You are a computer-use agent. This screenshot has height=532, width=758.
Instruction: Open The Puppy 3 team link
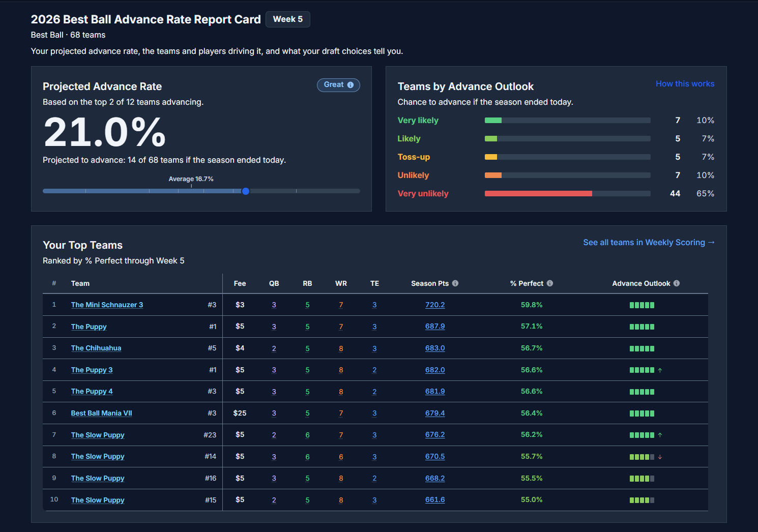pyautogui.click(x=92, y=370)
